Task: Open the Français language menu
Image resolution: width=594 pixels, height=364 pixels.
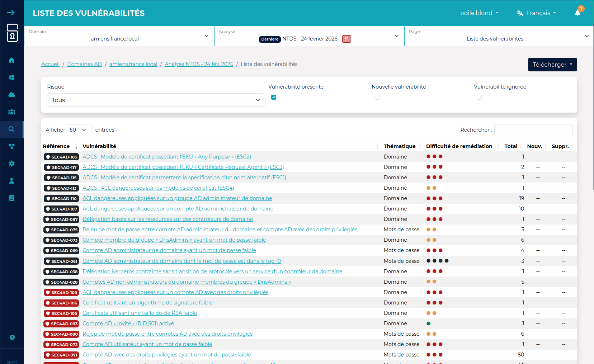Action: [x=536, y=13]
